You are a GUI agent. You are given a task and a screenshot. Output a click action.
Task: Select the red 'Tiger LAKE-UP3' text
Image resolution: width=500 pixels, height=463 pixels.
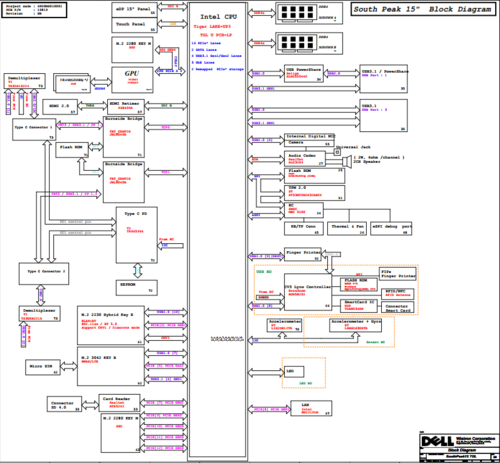tap(212, 26)
